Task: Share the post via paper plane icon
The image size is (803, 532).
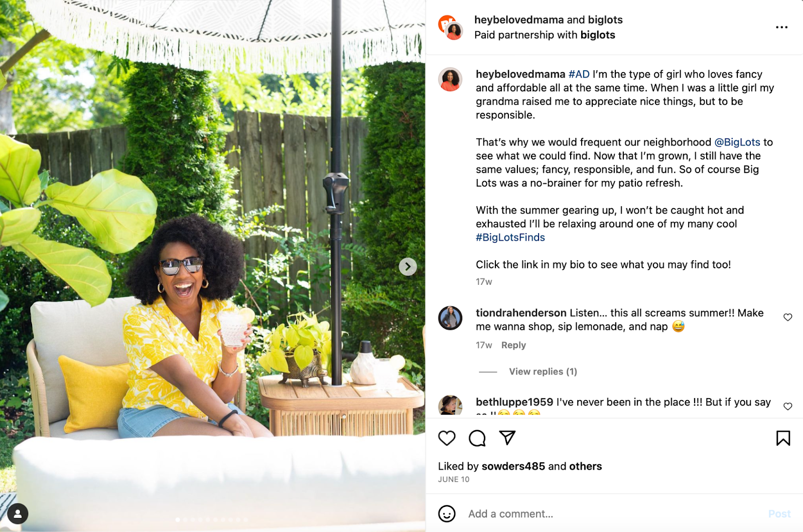Action: point(507,438)
